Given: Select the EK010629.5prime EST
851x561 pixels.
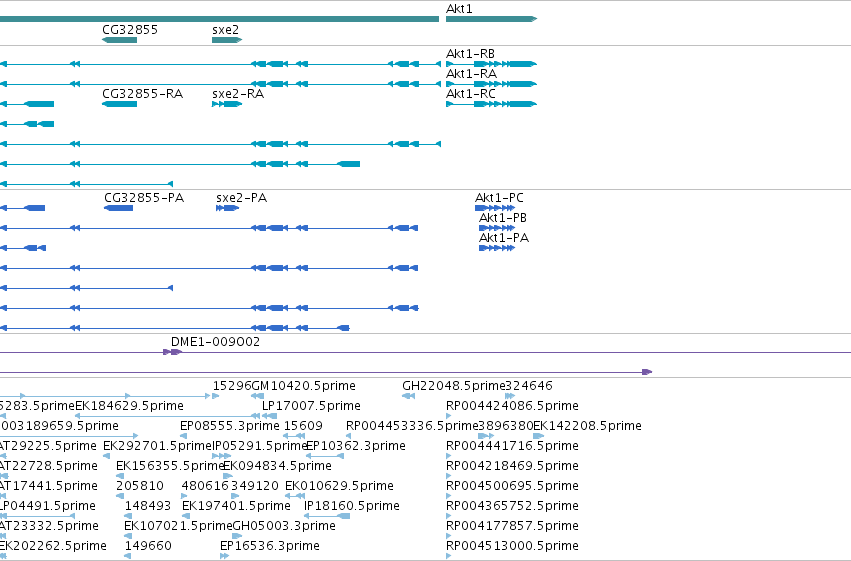Looking at the screenshot, I should pyautogui.click(x=295, y=496).
